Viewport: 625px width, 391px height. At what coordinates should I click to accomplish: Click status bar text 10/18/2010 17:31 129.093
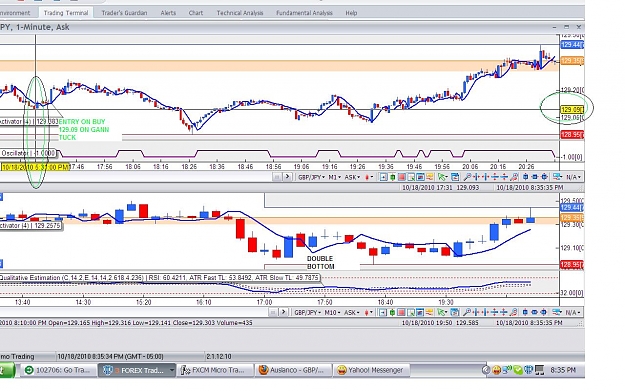pyautogui.click(x=440, y=187)
